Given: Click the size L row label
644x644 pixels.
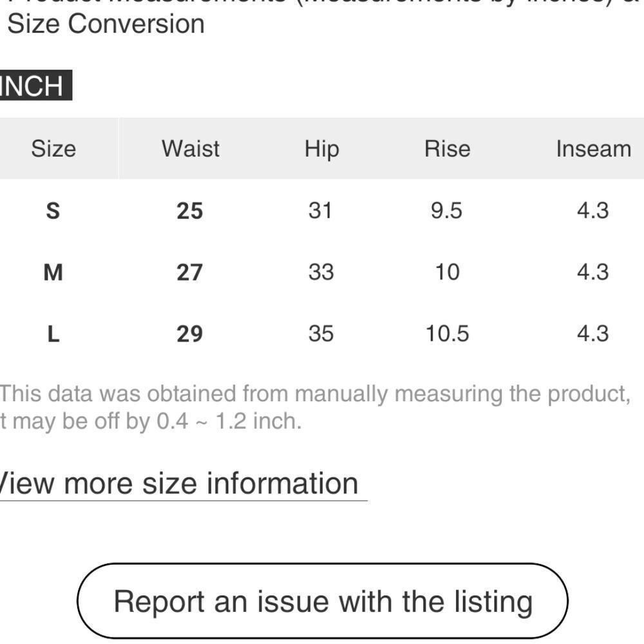Looking at the screenshot, I should (x=53, y=334).
